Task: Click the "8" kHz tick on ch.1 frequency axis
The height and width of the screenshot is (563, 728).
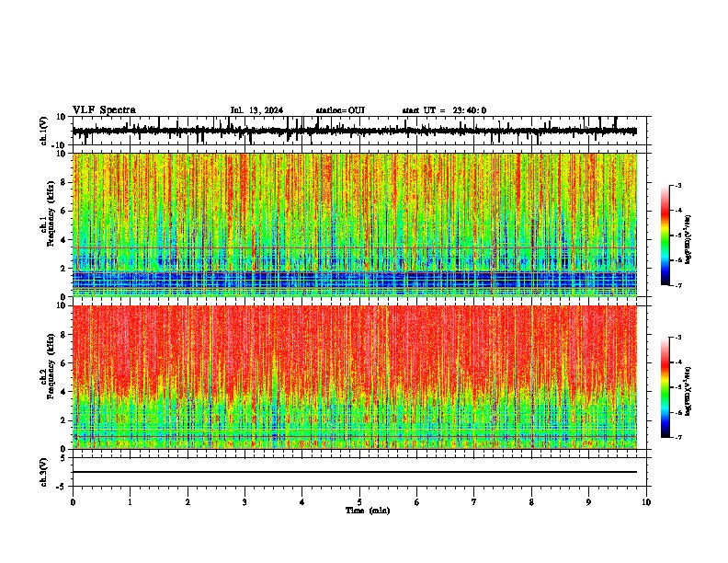Action: coord(64,182)
